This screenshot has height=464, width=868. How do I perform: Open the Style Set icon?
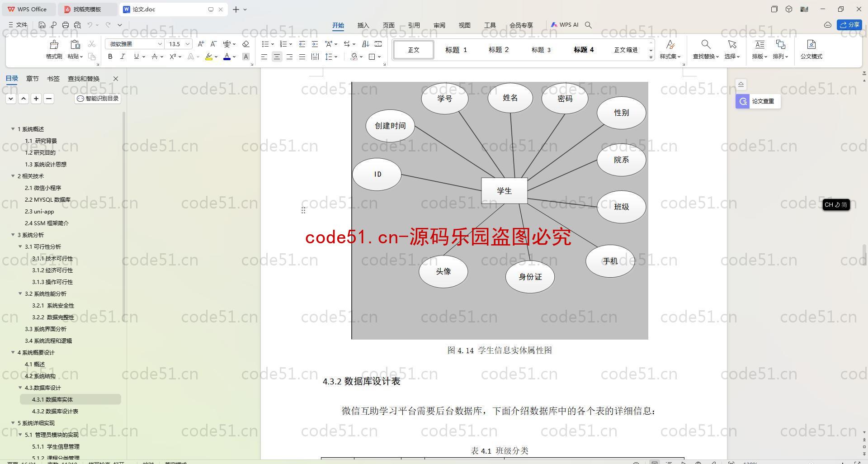point(670,44)
